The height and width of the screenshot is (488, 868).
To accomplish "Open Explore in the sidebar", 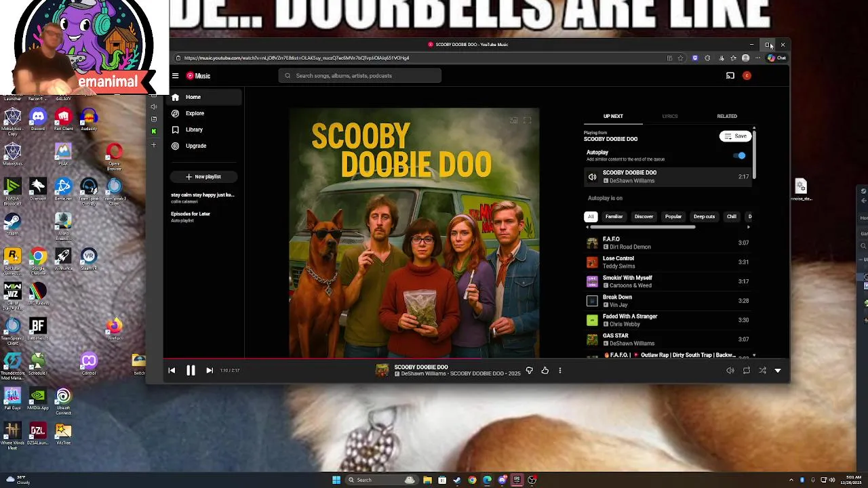I will [x=203, y=113].
